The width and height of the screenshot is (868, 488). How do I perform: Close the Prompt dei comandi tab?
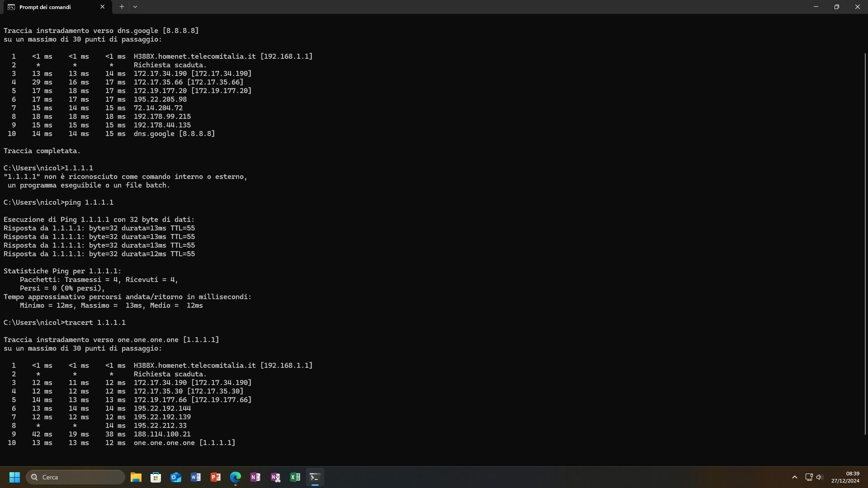102,7
